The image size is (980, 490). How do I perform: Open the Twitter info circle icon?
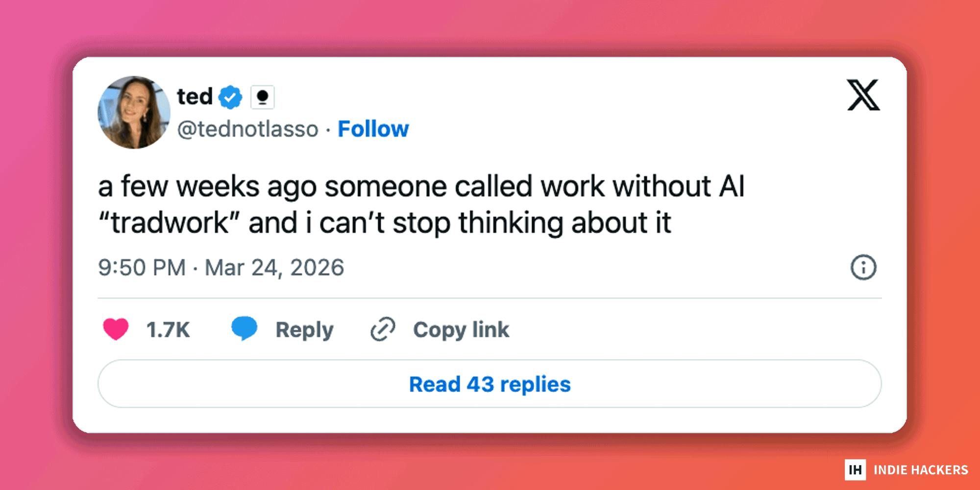(863, 268)
